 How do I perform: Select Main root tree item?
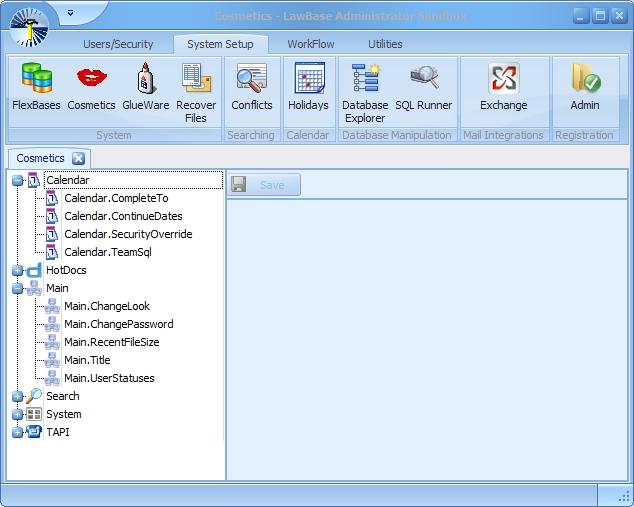[x=57, y=288]
